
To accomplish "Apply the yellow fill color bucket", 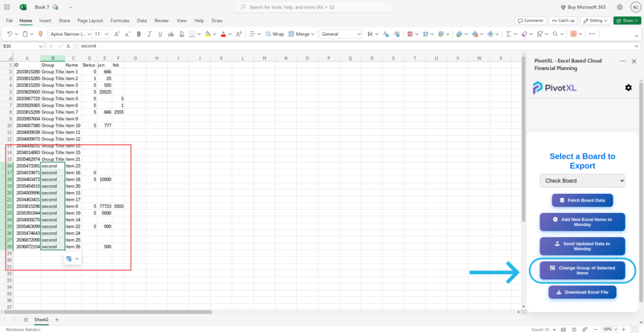I will tap(208, 34).
